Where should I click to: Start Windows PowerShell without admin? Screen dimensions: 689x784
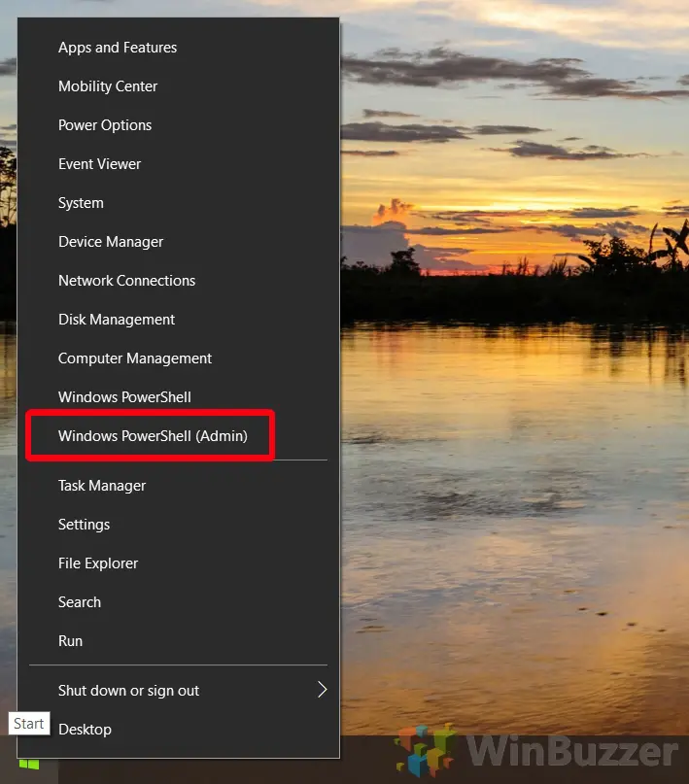(x=178, y=397)
